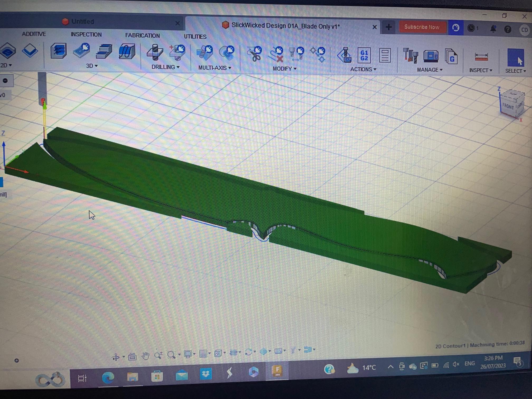Screen dimensions: 532x399
Task: Expand the MODIFY dropdown
Action: [x=284, y=69]
